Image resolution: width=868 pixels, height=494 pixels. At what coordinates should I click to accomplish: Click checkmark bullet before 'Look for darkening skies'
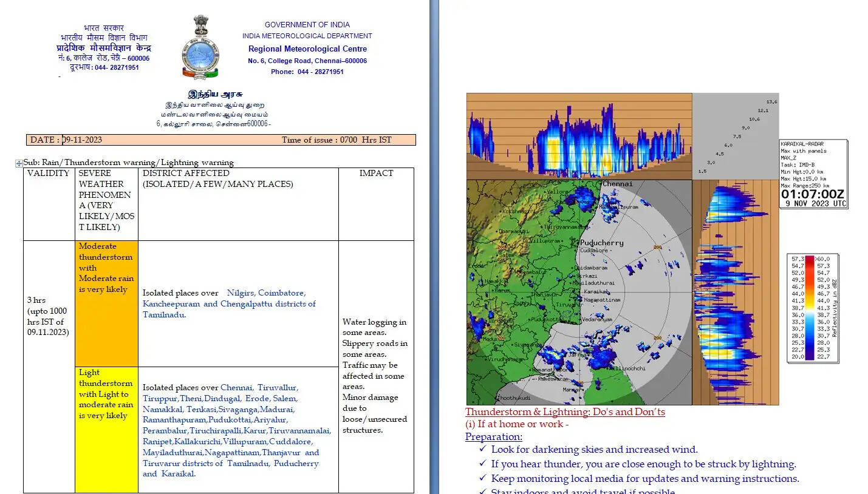coord(482,449)
